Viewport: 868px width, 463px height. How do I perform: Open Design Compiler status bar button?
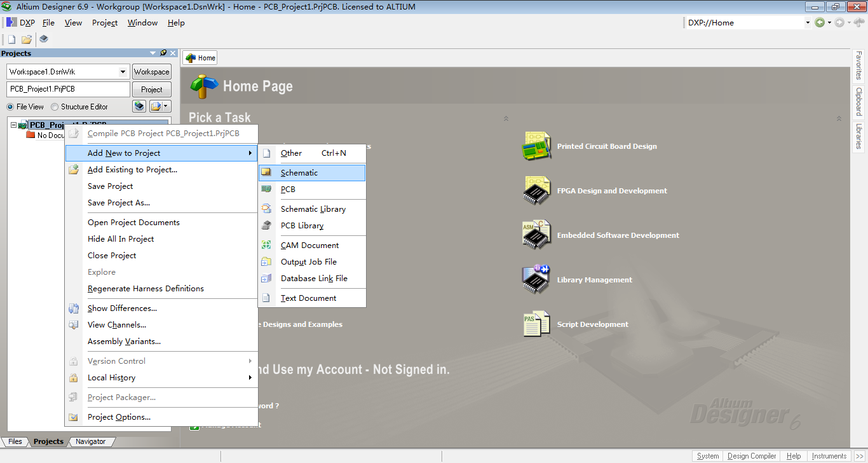pos(752,456)
